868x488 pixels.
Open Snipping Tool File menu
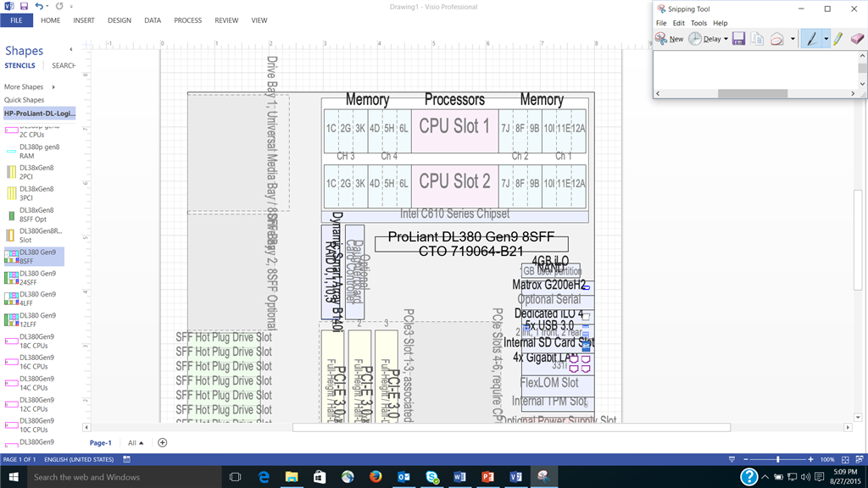coord(661,23)
